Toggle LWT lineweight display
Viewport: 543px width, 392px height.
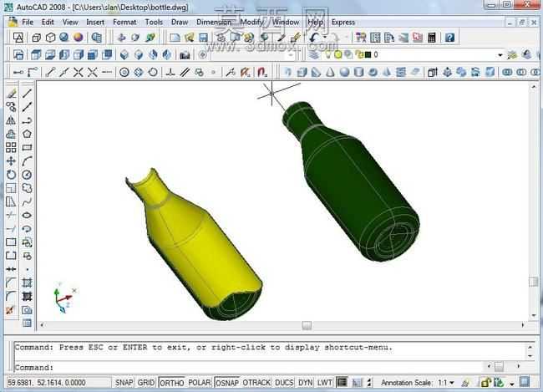coord(324,382)
